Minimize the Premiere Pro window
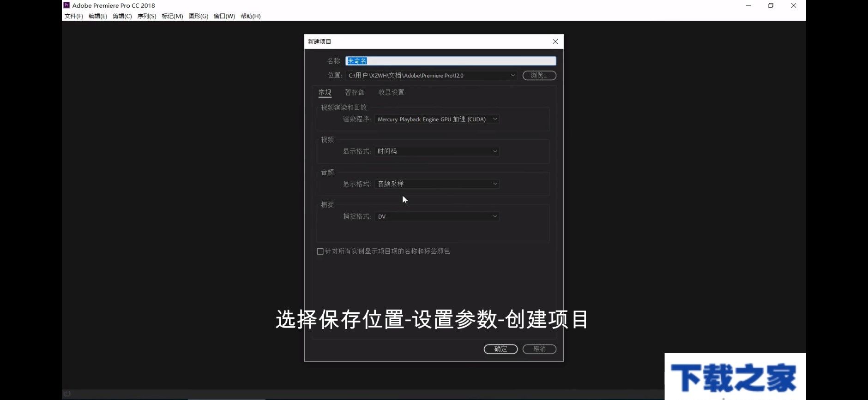 [748, 6]
